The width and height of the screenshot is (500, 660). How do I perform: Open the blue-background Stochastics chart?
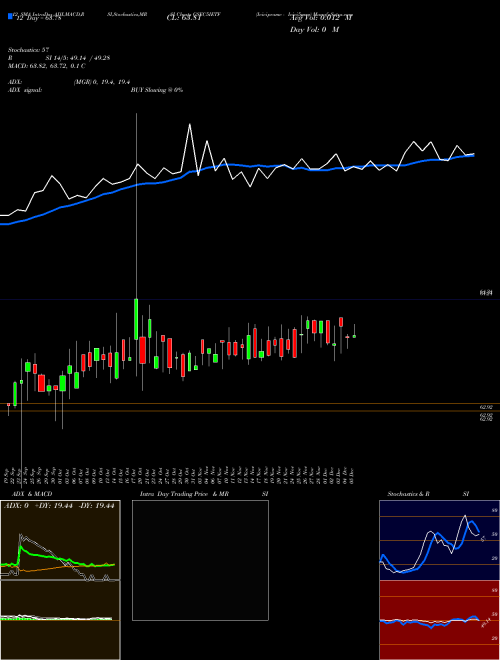pyautogui.click(x=439, y=540)
